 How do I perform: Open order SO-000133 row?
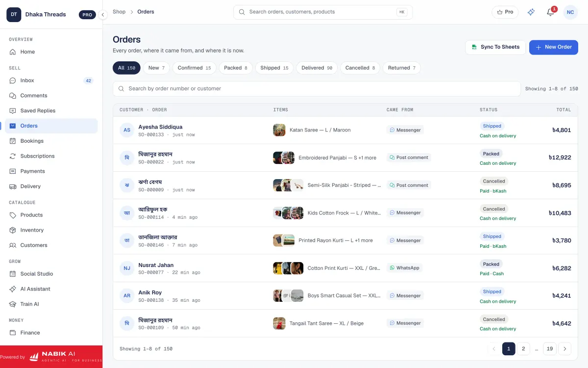[x=345, y=130]
